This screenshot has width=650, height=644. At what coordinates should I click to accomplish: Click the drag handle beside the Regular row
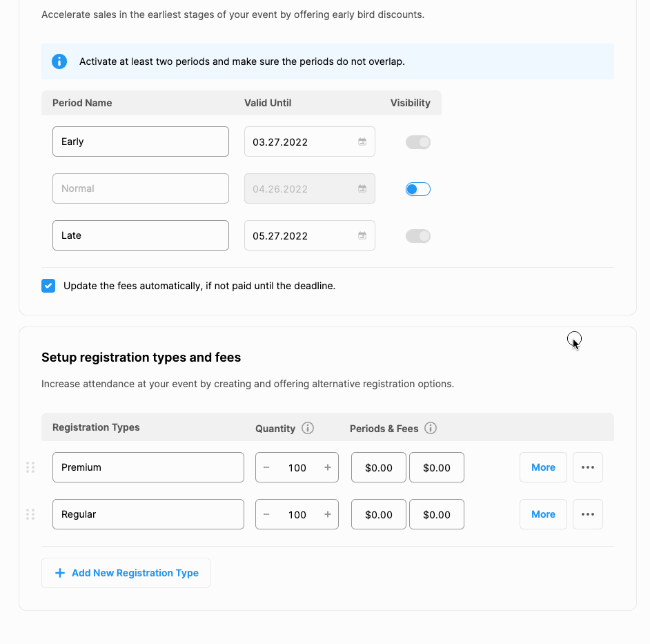(30, 514)
